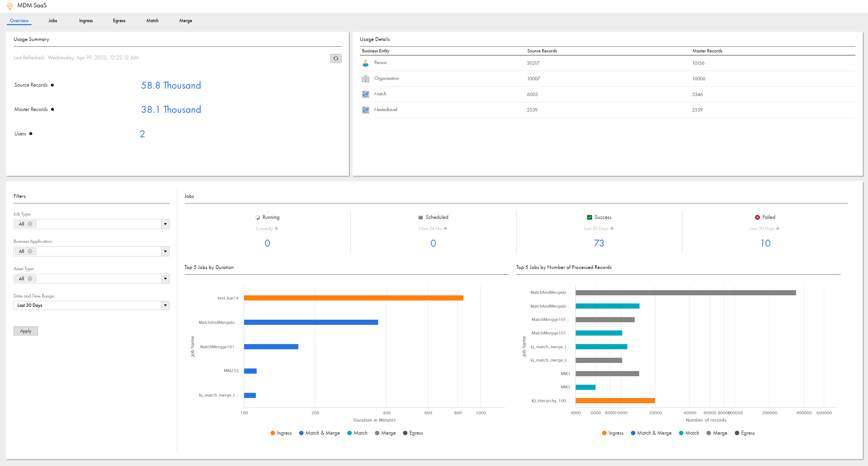Click the MM233 duration bar
868x466 pixels.
coord(250,371)
